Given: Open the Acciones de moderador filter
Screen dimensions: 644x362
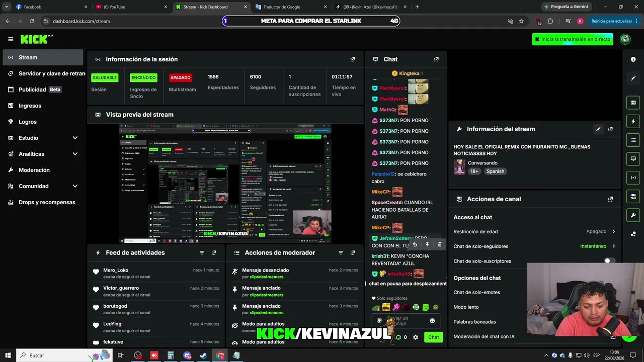Looking at the screenshot, I should (341, 253).
